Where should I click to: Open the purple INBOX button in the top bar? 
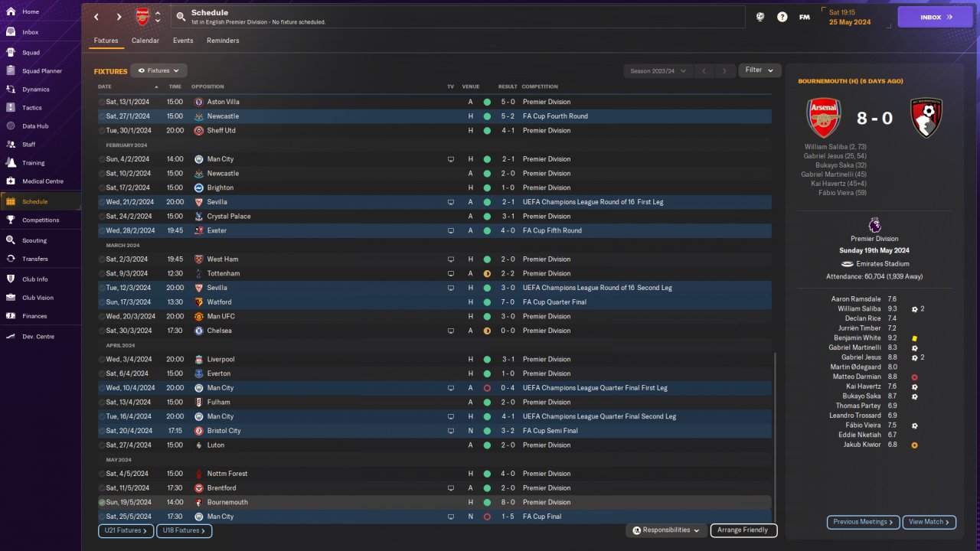click(935, 17)
